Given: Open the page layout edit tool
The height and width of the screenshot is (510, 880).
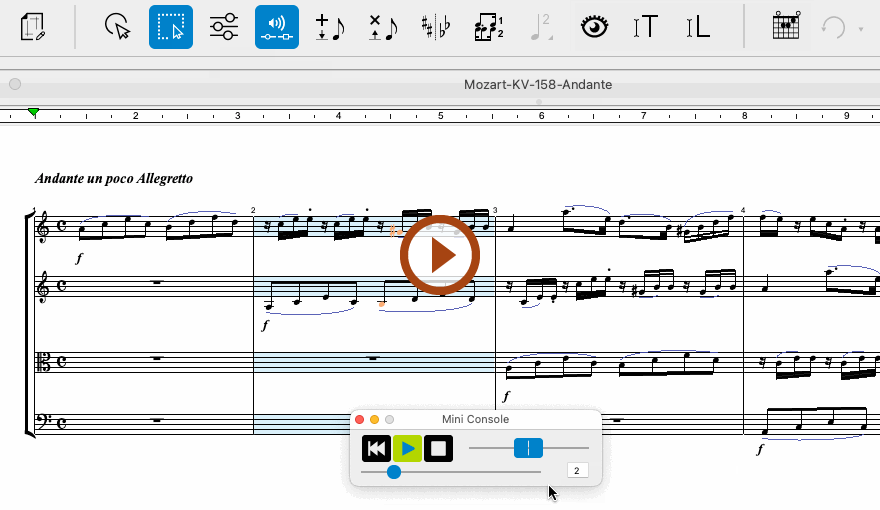Looking at the screenshot, I should 32,27.
